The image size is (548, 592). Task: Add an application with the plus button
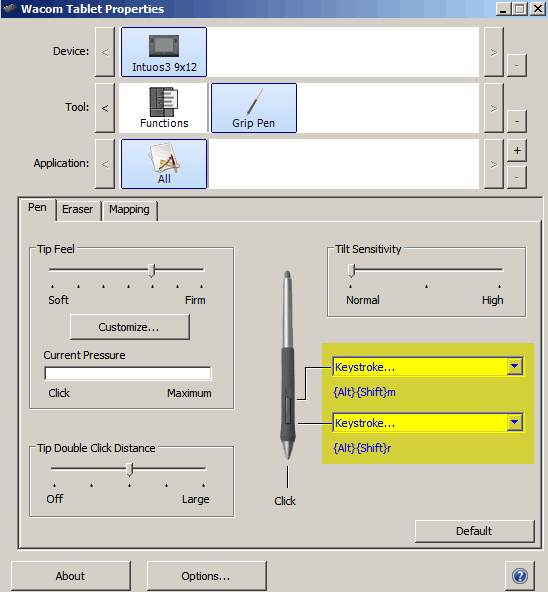[517, 150]
